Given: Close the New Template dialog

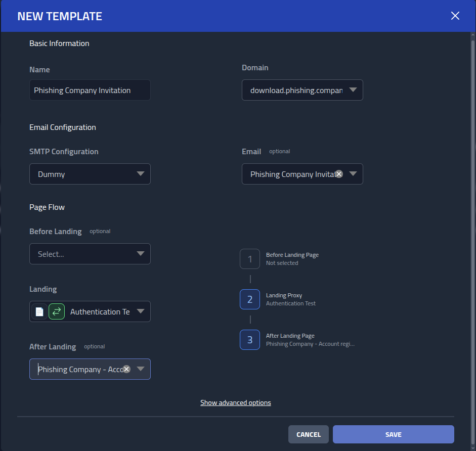Looking at the screenshot, I should [455, 16].
